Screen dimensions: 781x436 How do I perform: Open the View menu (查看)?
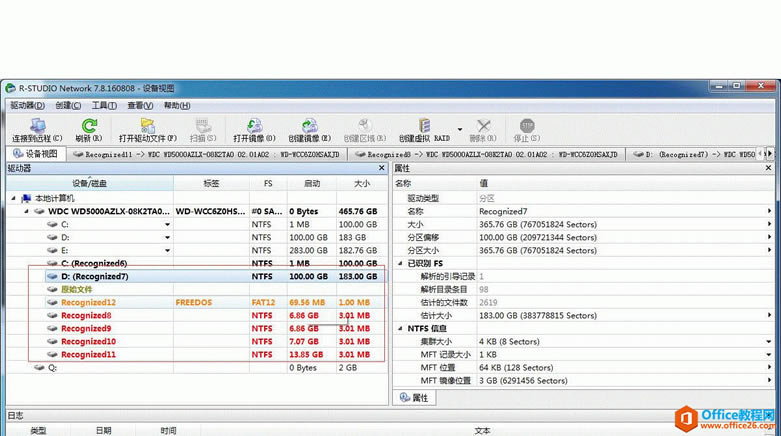tap(140, 106)
